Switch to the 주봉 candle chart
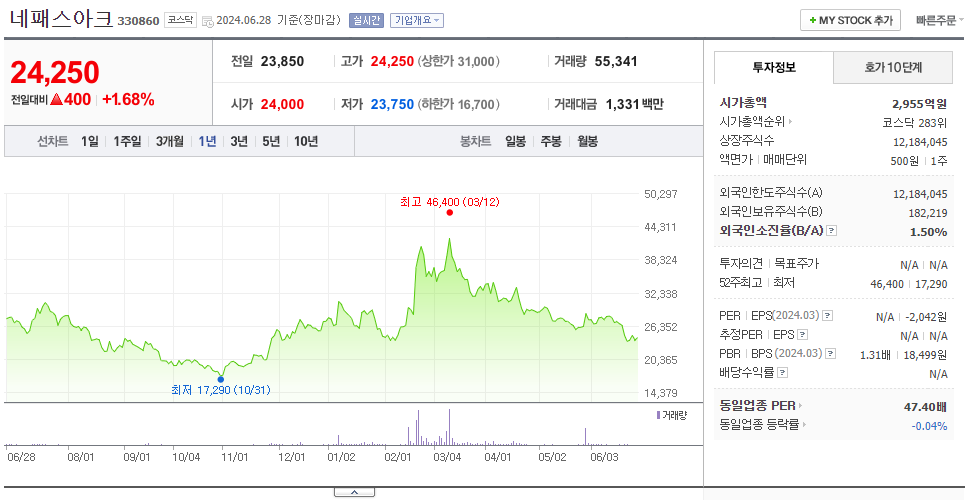 click(x=551, y=141)
